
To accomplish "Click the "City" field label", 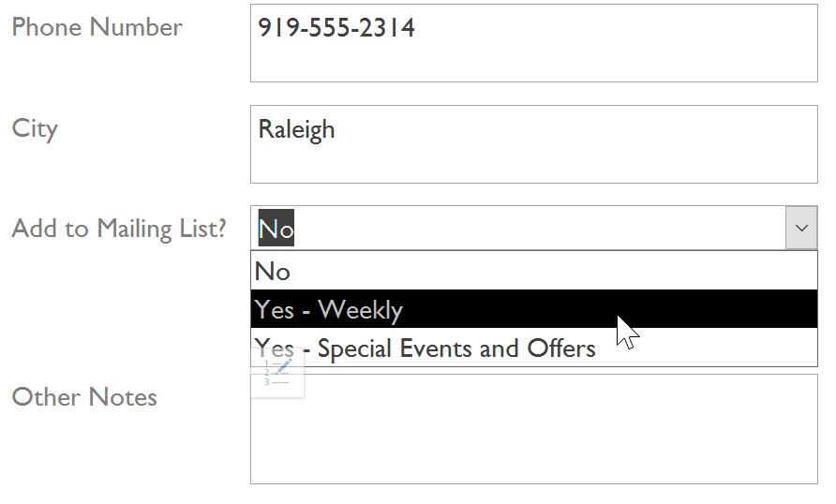I will point(35,128).
